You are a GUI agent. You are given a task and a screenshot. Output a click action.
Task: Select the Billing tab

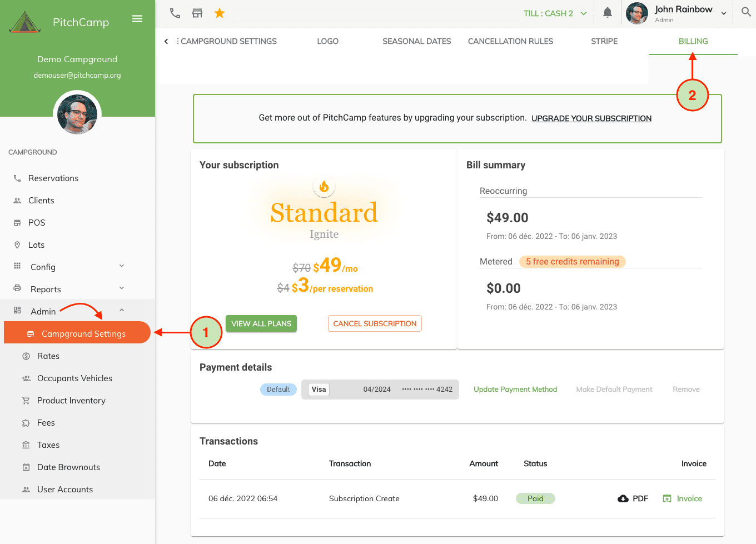pyautogui.click(x=693, y=41)
